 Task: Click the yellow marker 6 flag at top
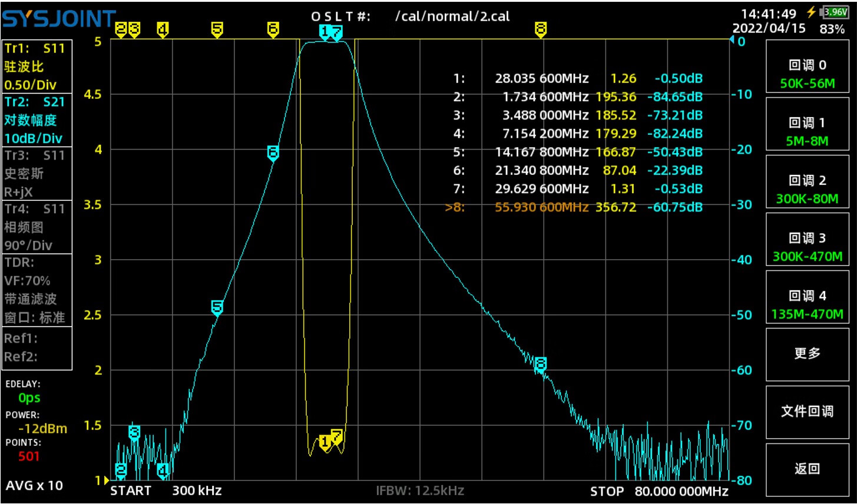pos(273,29)
